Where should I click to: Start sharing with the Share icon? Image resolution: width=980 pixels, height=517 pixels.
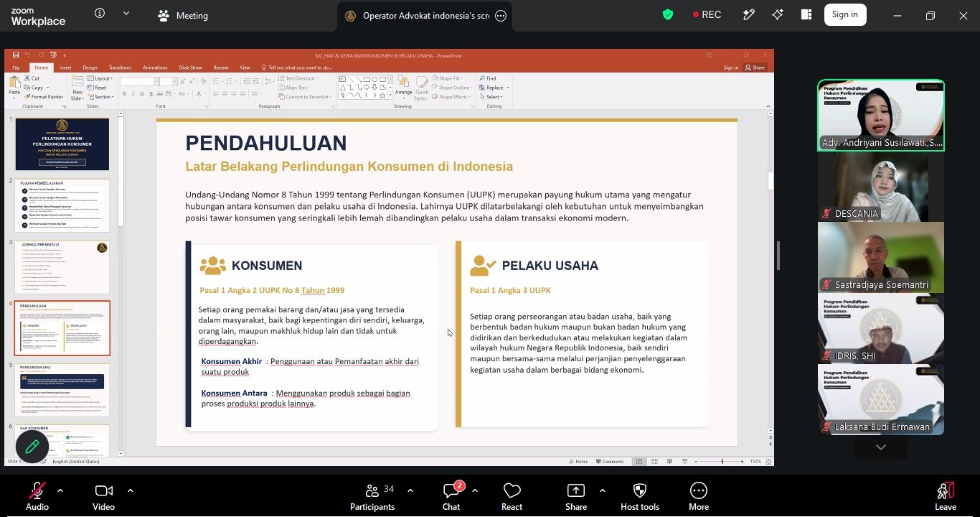point(575,491)
